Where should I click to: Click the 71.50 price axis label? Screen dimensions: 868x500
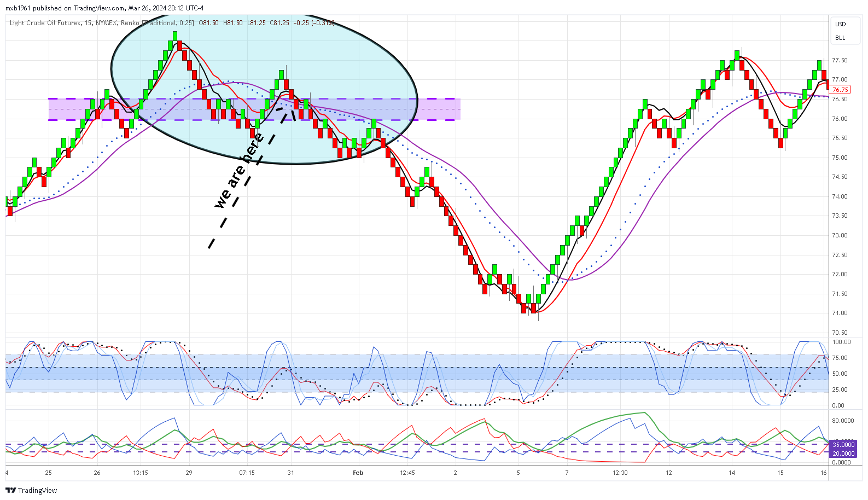click(840, 294)
